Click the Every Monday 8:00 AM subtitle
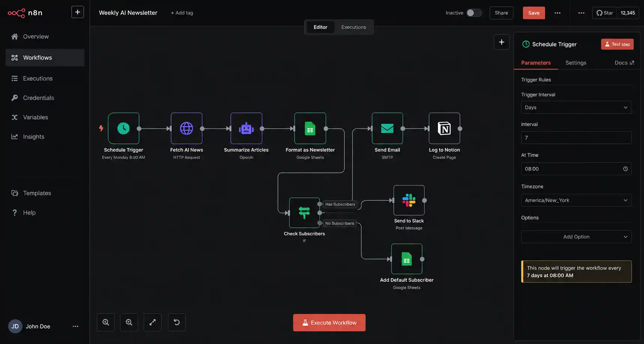 pos(123,157)
